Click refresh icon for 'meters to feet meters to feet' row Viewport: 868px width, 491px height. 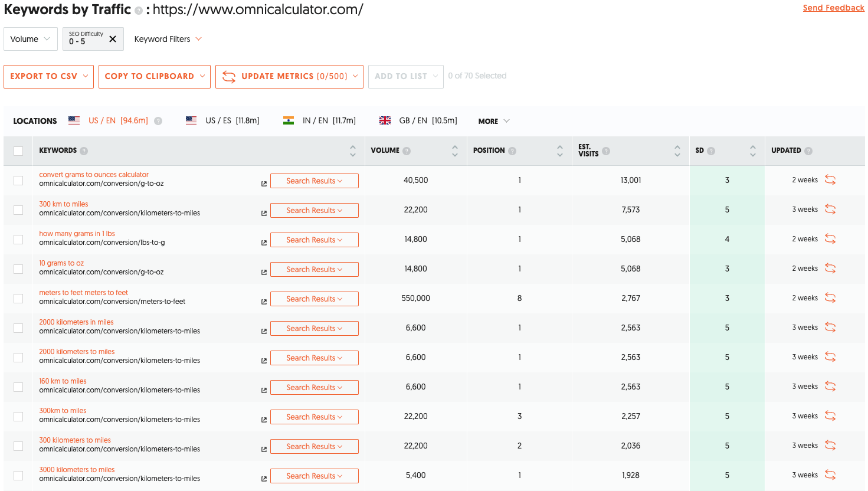coord(830,298)
